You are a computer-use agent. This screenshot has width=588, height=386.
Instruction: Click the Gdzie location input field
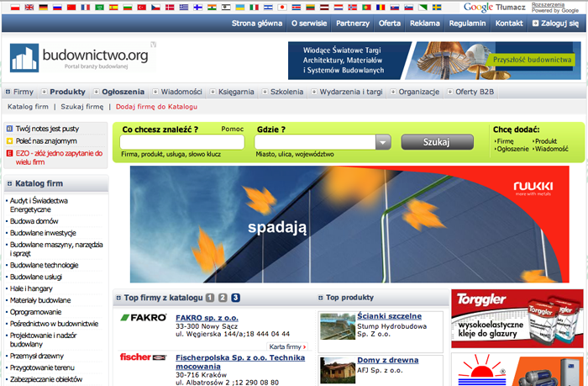[315, 142]
